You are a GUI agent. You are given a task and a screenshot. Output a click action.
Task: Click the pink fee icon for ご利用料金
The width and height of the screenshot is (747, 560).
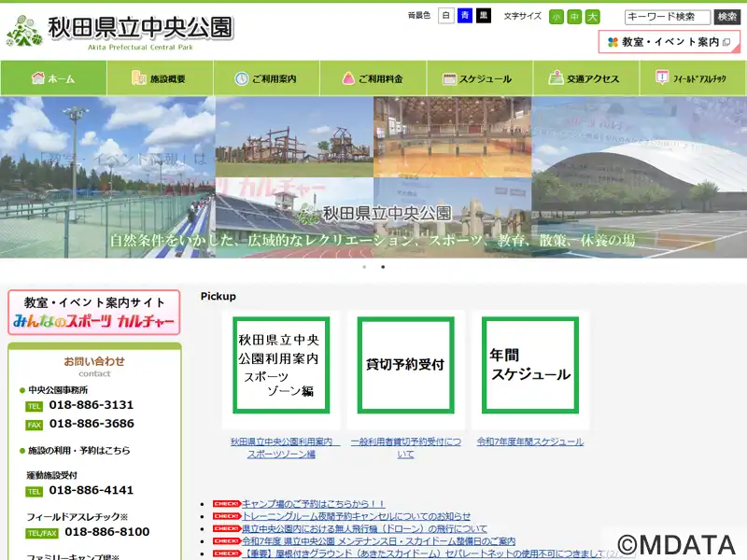click(348, 78)
